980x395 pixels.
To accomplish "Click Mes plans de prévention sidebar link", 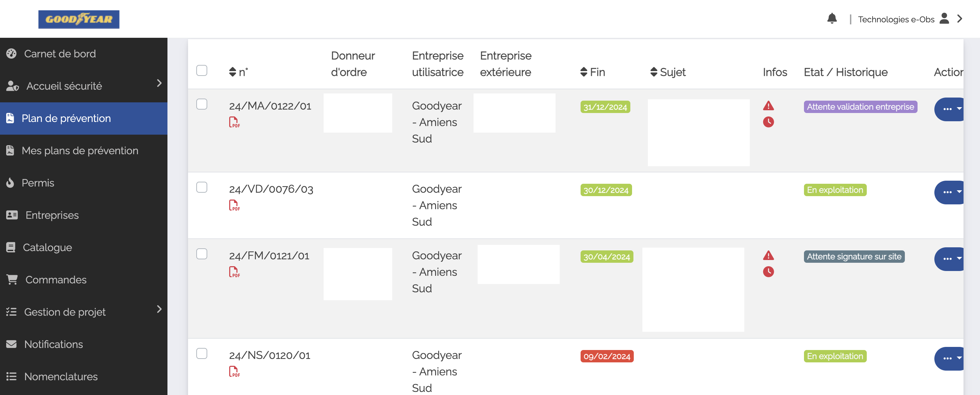I will (x=81, y=150).
